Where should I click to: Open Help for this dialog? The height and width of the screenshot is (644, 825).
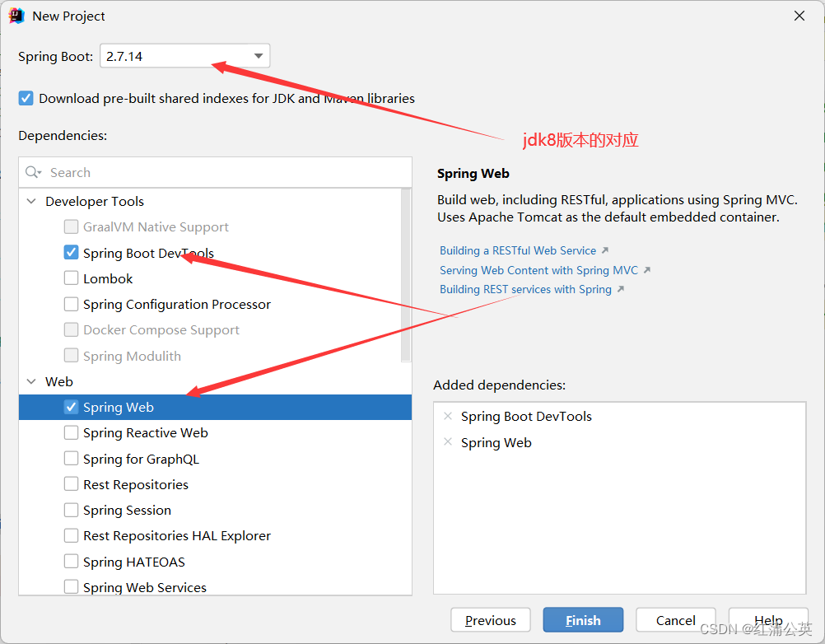pos(768,620)
